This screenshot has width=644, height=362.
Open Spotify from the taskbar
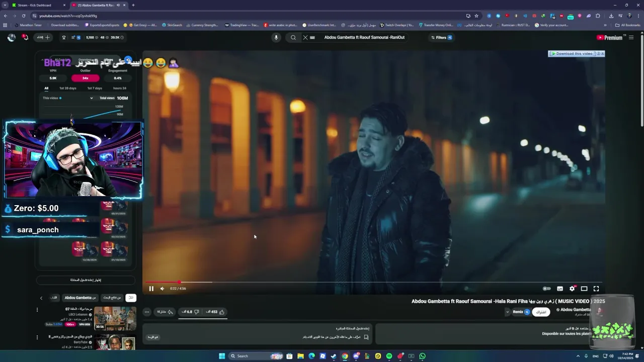tap(389, 356)
